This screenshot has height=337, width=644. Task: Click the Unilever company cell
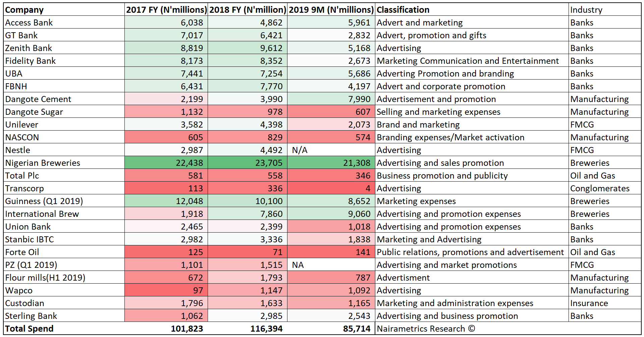[x=64, y=125]
